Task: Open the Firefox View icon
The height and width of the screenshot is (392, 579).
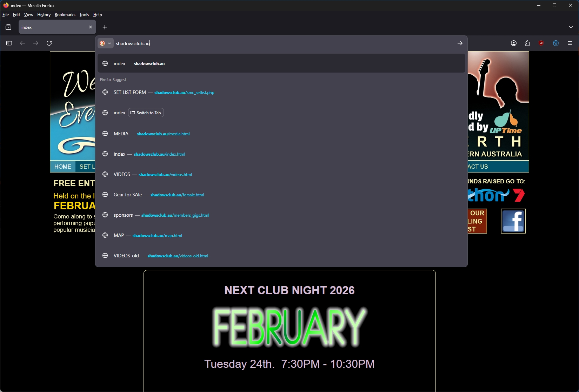Action: point(8,27)
